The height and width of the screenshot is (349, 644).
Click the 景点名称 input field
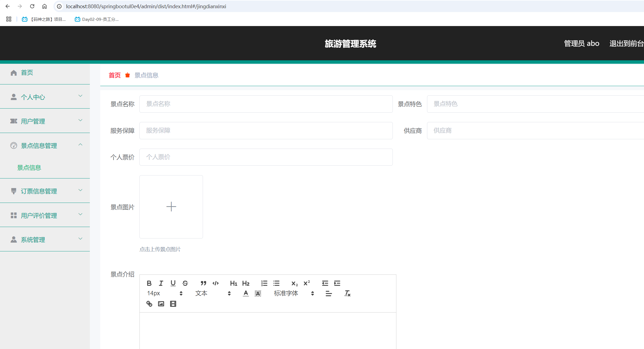pyautogui.click(x=266, y=104)
